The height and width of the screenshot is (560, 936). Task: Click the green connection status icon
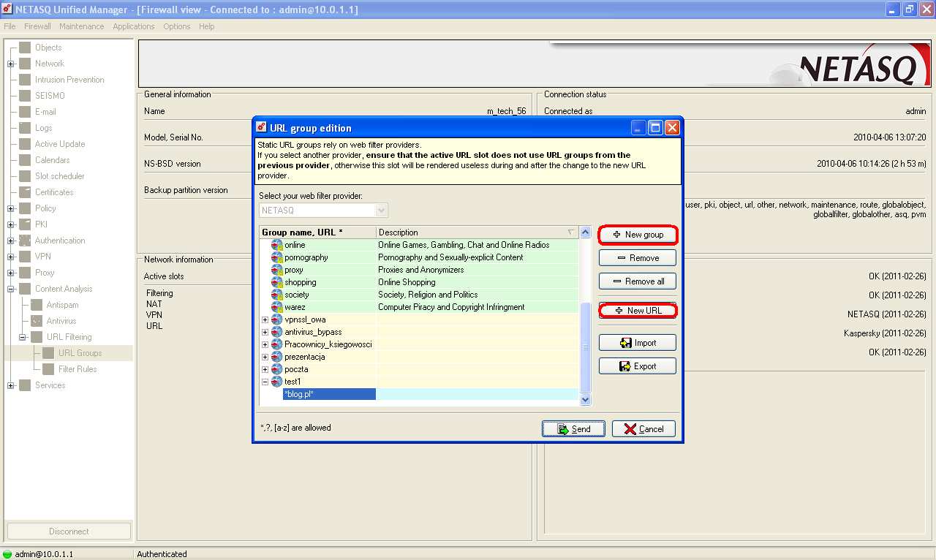coord(7,554)
